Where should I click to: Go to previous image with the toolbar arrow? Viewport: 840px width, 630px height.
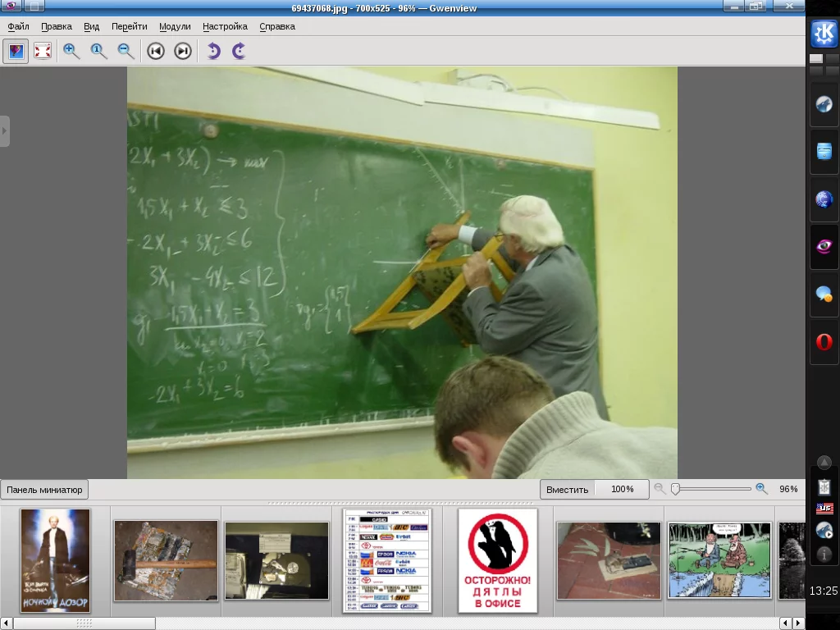click(155, 51)
